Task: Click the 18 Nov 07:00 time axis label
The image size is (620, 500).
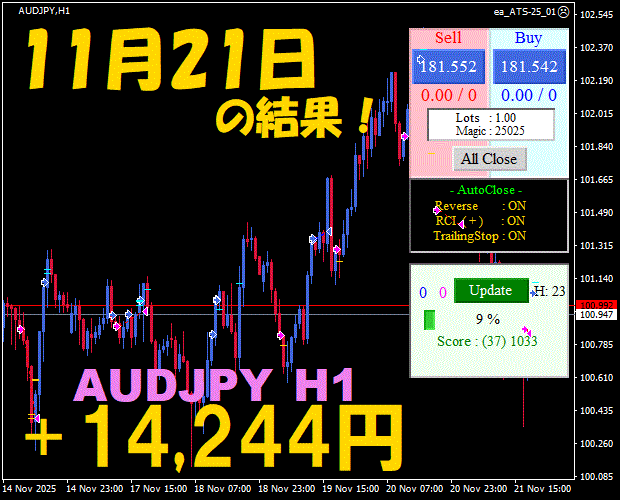Action: [x=223, y=489]
